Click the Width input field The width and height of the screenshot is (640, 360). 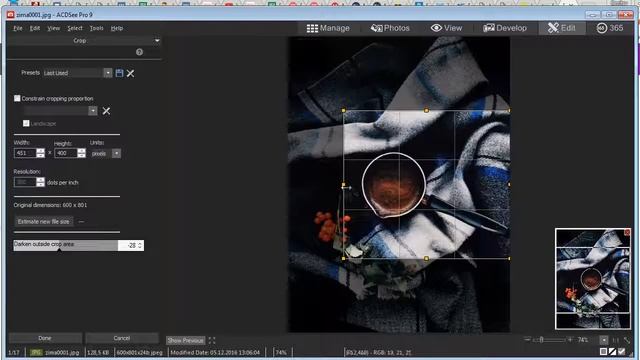click(25, 153)
